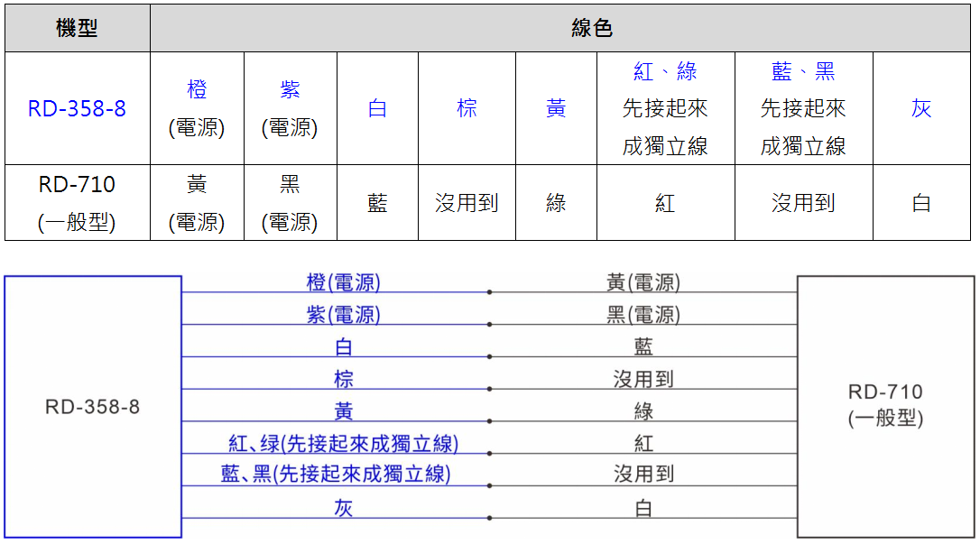Click the RD-710 (一般型) box in the wiring diagram
980x544 pixels.
pyautogui.click(x=885, y=407)
